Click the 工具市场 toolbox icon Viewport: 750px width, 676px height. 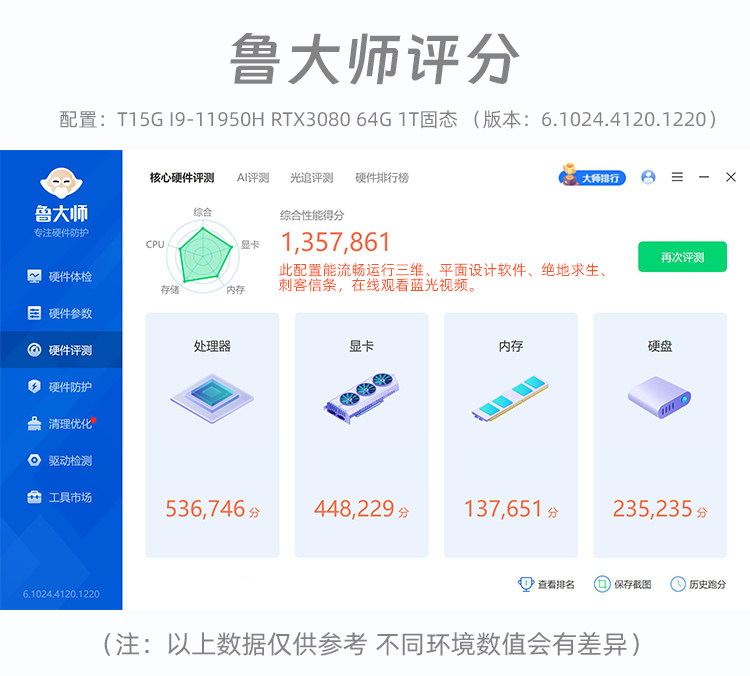(34, 497)
